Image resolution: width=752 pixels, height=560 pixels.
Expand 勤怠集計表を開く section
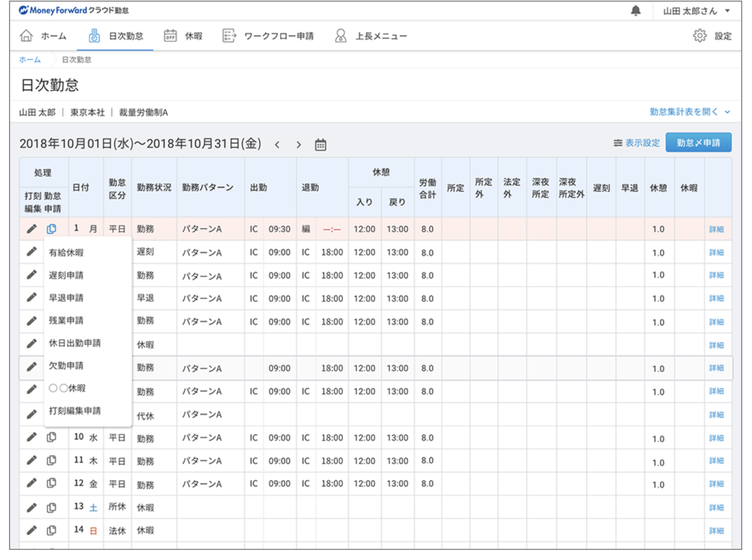[x=689, y=112]
